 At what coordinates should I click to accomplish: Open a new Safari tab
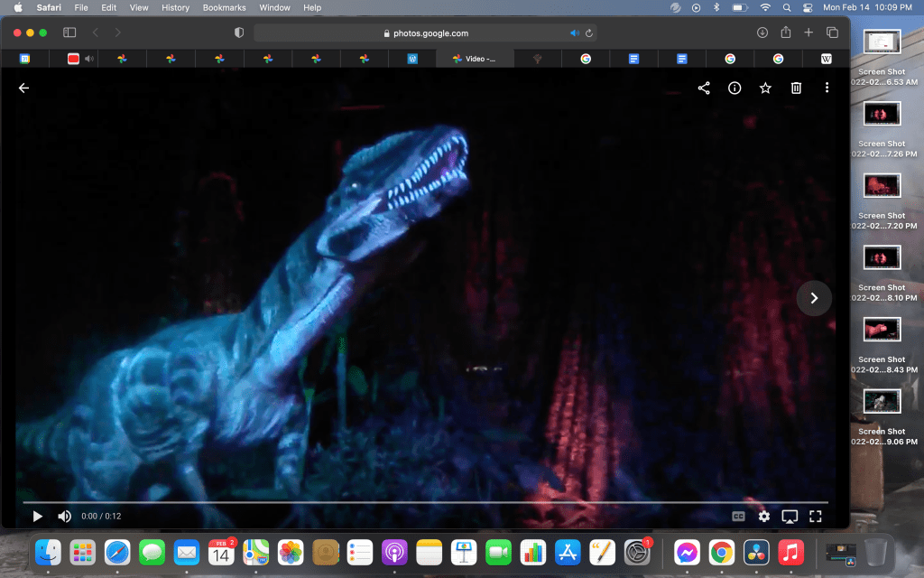tap(808, 33)
